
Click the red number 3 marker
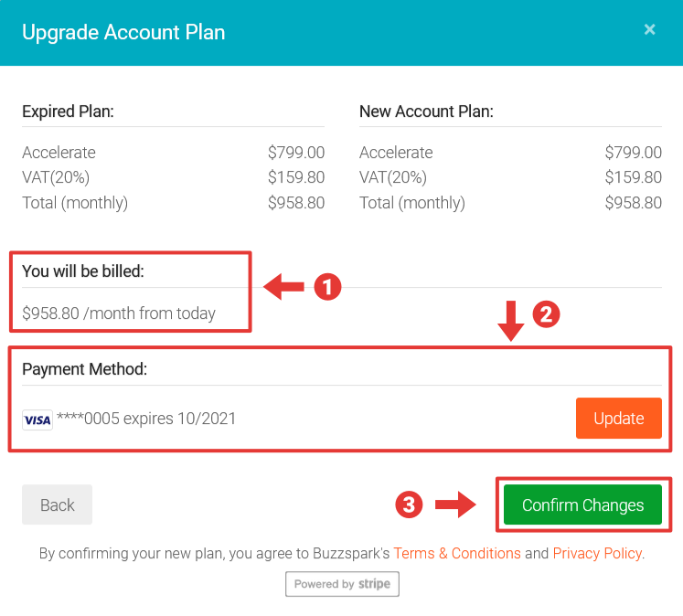pyautogui.click(x=409, y=504)
